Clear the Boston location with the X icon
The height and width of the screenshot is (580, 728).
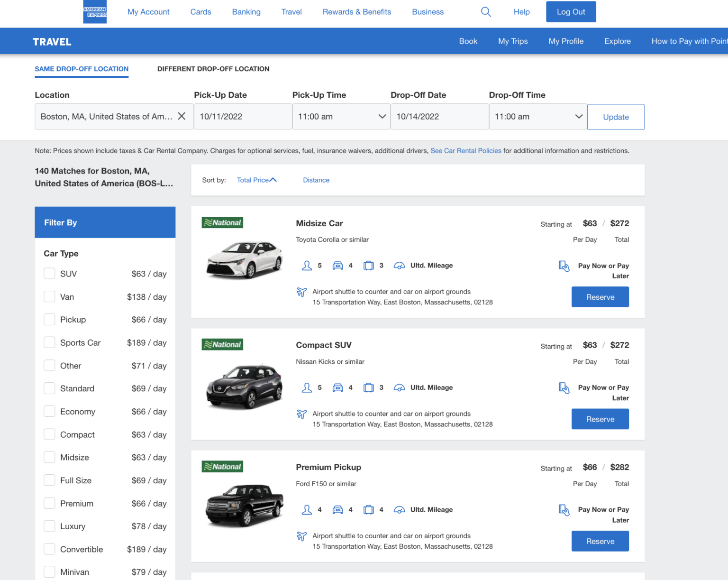pos(182,116)
